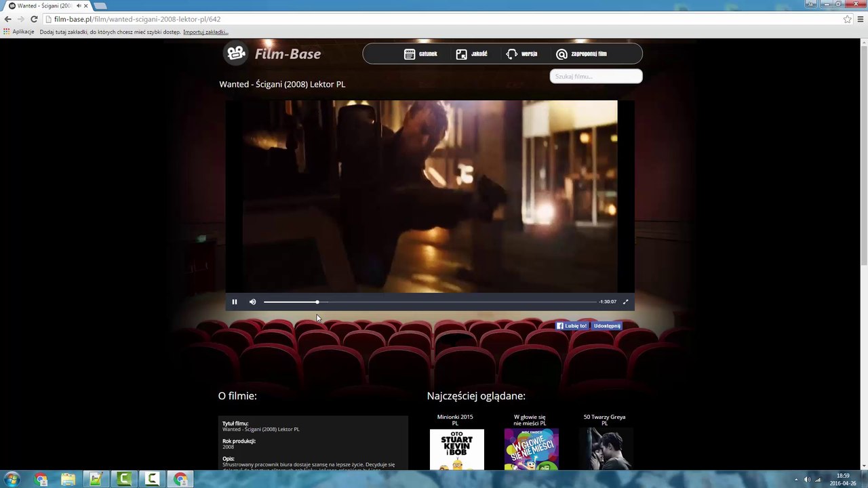Viewport: 868px width, 488px height.
Task: Click the Minionki 2015 PL title link
Action: [455, 420]
